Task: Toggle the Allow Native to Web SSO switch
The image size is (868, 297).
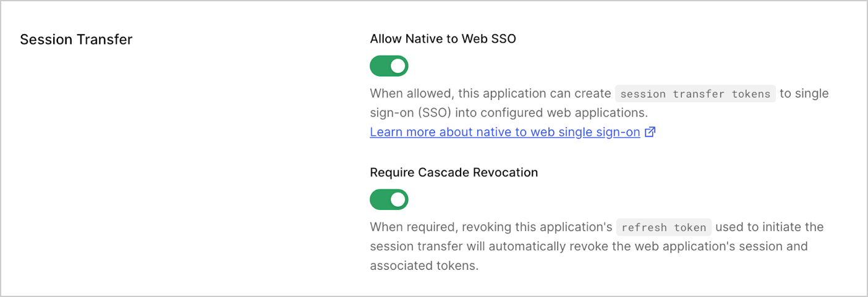Action: point(389,66)
